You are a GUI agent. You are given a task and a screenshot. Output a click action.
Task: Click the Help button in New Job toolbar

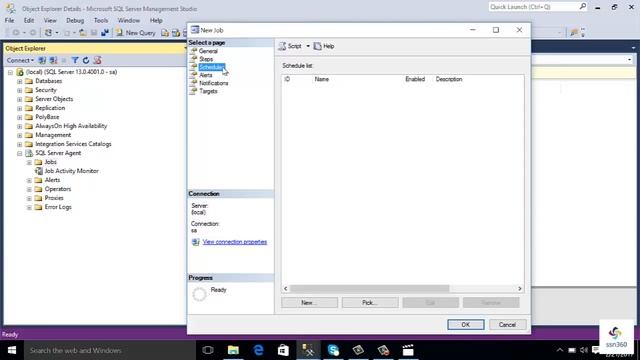pyautogui.click(x=324, y=46)
